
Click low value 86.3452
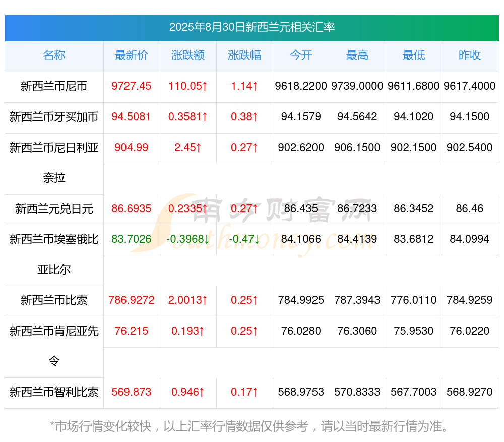414,208
